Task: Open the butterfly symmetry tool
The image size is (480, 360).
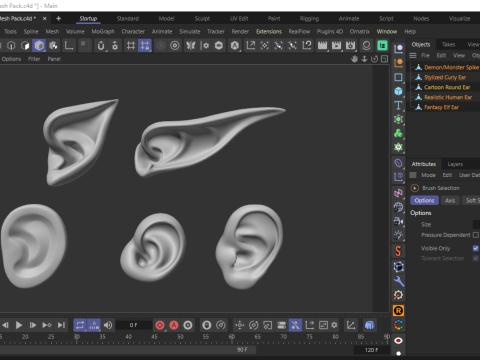Action: [191, 45]
